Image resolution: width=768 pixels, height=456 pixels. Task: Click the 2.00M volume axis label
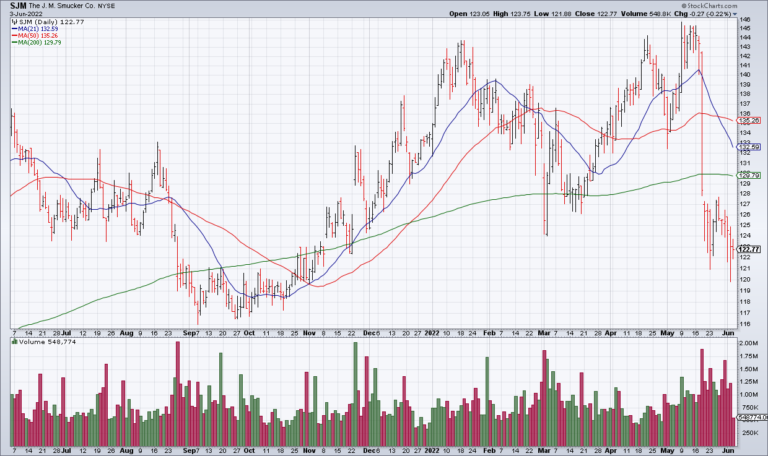pyautogui.click(x=750, y=343)
